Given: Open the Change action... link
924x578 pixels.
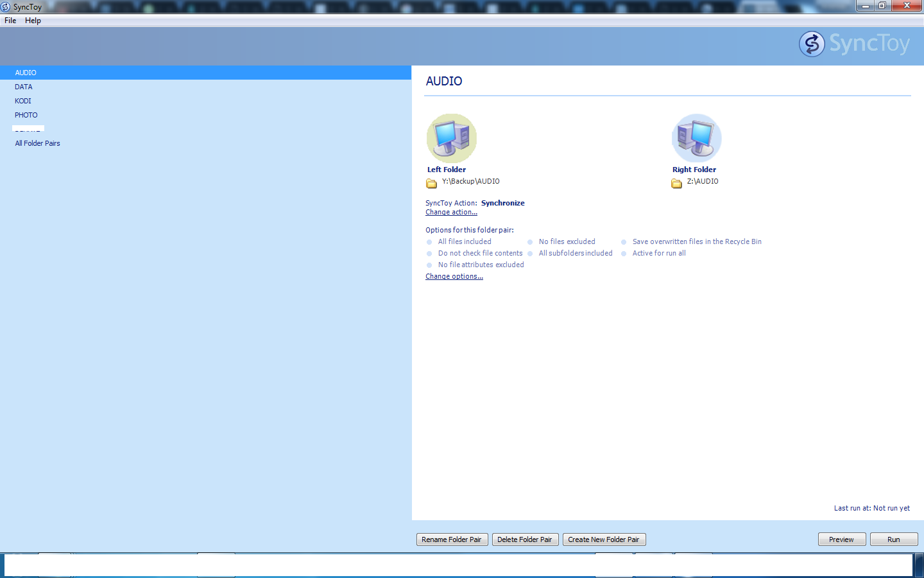Looking at the screenshot, I should point(451,212).
